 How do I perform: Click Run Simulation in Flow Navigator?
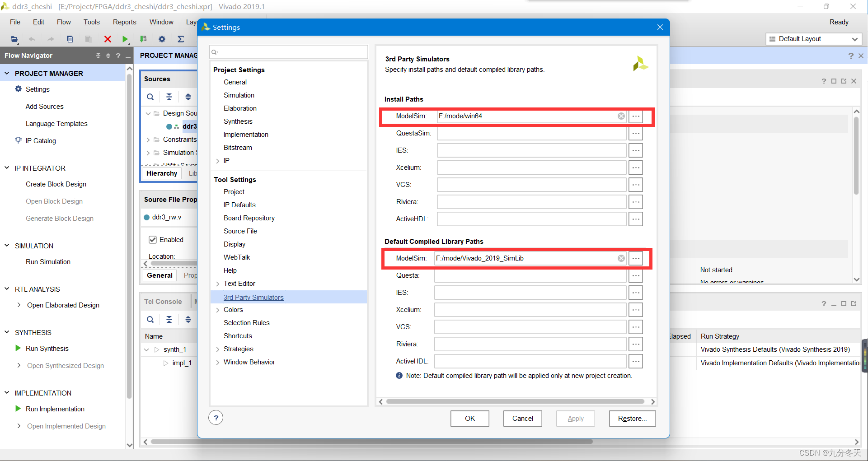point(48,262)
